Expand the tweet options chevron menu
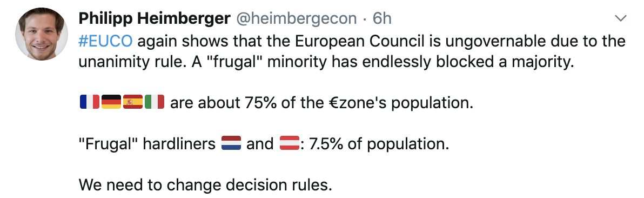The image size is (644, 198). tap(620, 18)
